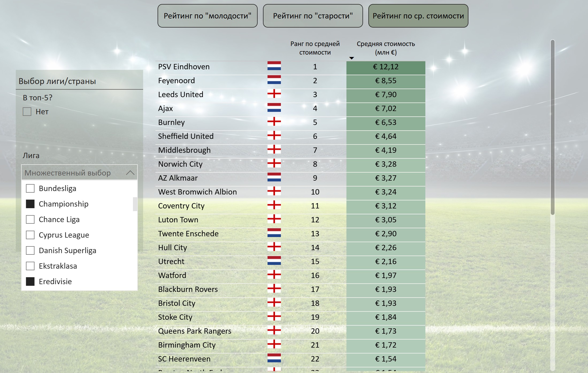Click the sort arrow on Средняя стоимость column
The image size is (588, 373).
click(352, 58)
